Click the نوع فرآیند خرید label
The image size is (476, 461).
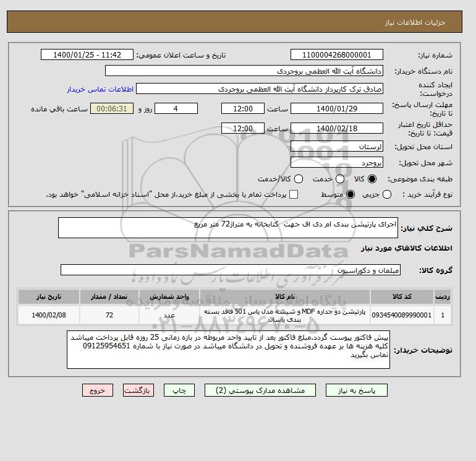(428, 194)
